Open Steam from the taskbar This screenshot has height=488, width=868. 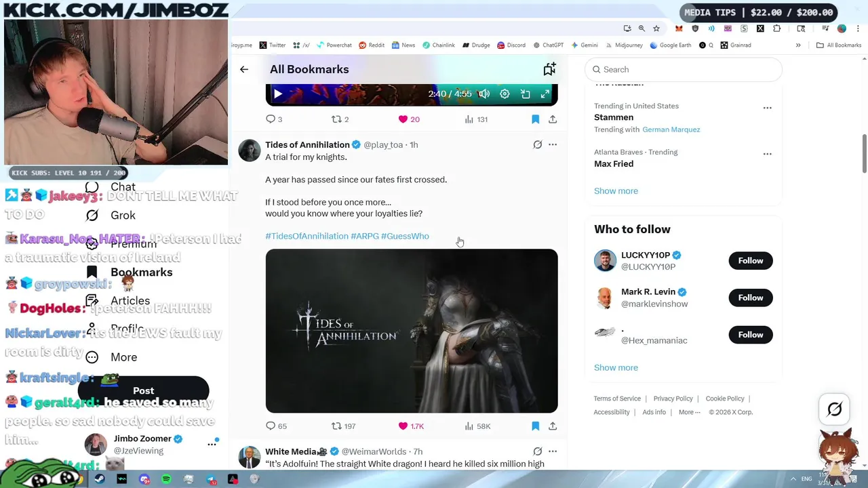(100, 479)
